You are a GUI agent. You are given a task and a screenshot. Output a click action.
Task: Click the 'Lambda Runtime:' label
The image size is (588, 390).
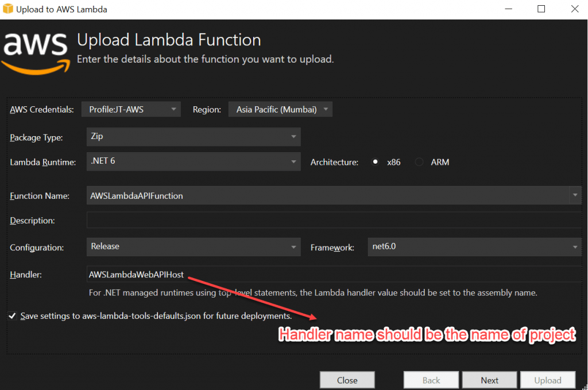[x=42, y=162]
